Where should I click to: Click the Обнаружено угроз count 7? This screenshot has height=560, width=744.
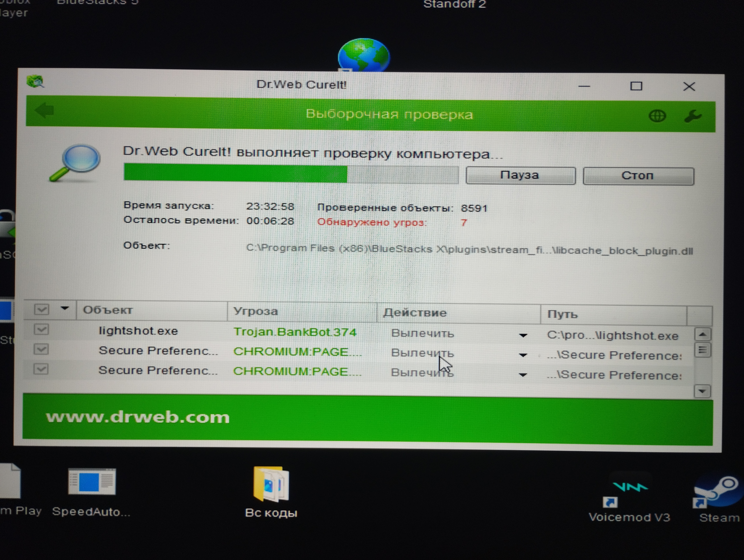pos(464,223)
